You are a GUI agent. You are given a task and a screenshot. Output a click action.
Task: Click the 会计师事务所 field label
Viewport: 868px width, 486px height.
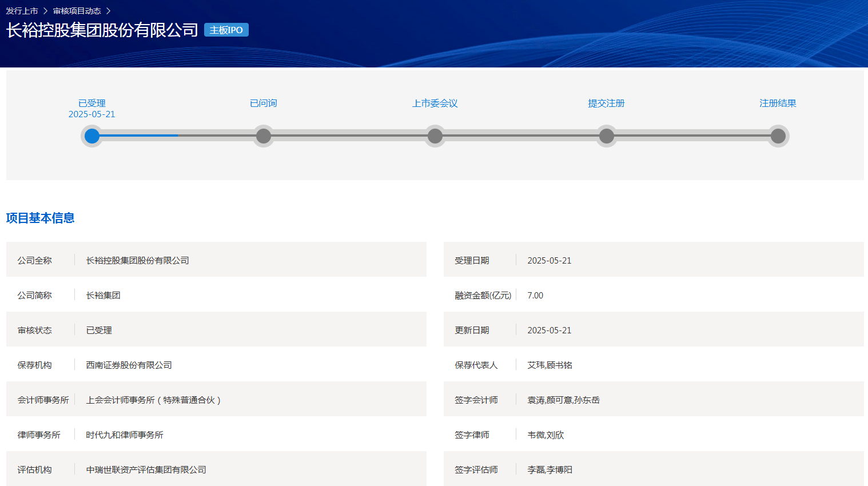tap(43, 400)
